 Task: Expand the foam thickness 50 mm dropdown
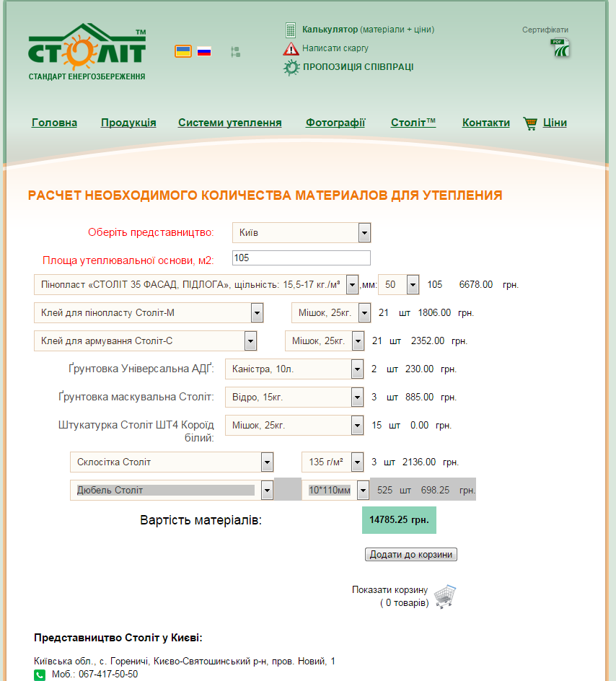point(398,285)
